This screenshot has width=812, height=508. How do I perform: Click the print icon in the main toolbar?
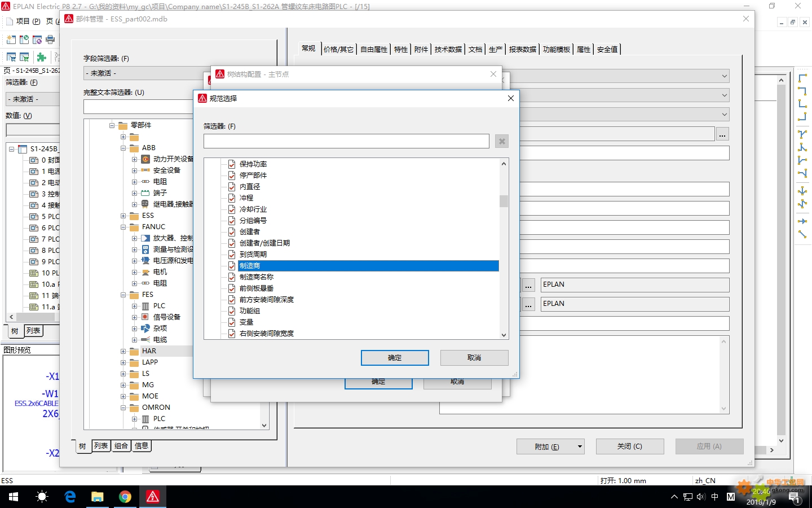point(50,40)
